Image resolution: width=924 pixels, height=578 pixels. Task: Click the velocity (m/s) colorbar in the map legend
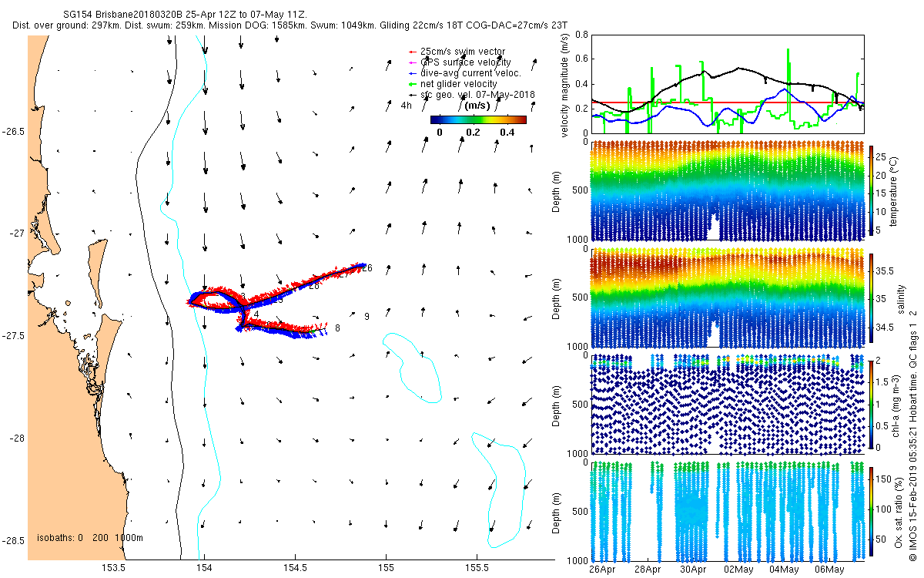pos(478,119)
